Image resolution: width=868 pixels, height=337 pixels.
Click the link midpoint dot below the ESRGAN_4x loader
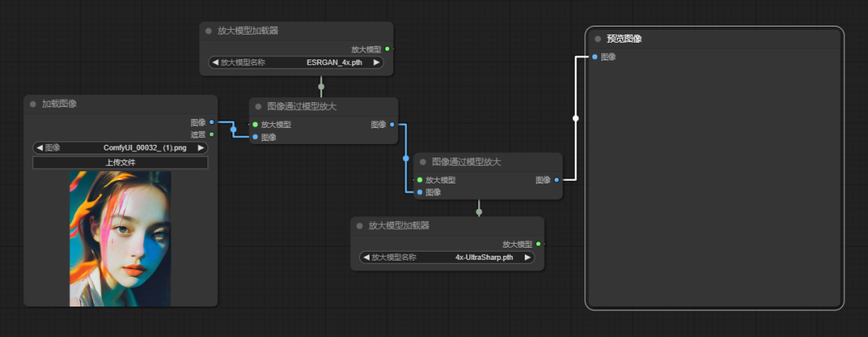click(x=321, y=86)
